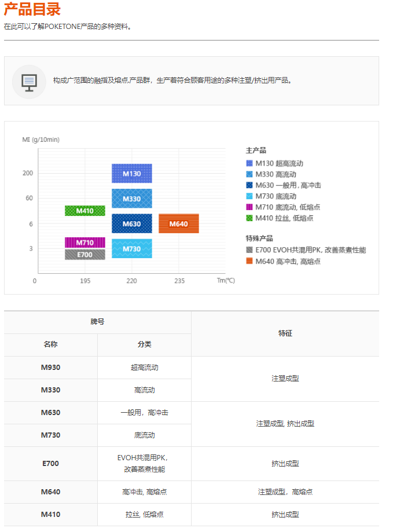This screenshot has width=411, height=532.
Task: Click the 'M330' name cell in the table
Action: click(x=50, y=390)
